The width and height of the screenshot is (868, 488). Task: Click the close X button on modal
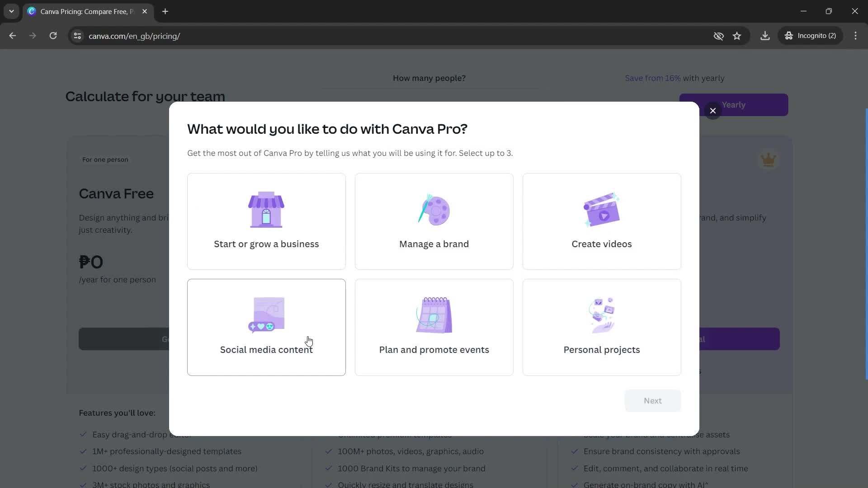(713, 111)
